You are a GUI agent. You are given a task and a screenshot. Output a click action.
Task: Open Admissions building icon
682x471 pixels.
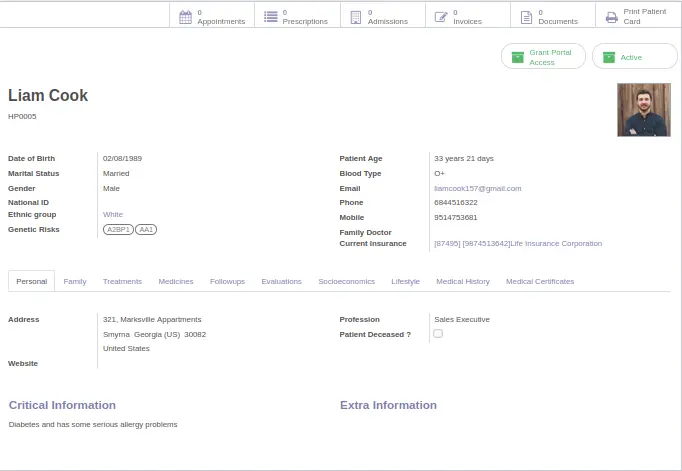pos(355,17)
